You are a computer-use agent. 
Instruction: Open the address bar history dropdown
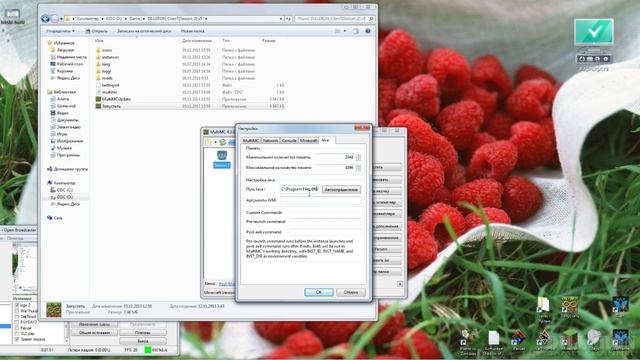pyautogui.click(x=281, y=19)
